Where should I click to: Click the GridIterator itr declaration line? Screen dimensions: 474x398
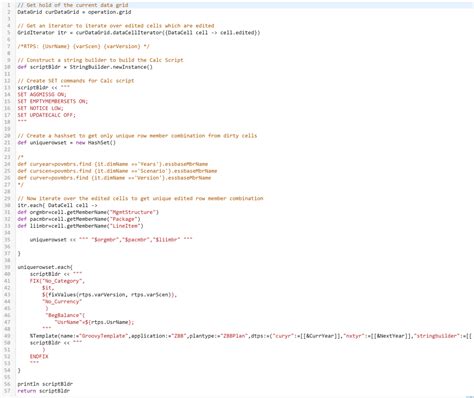click(139, 33)
